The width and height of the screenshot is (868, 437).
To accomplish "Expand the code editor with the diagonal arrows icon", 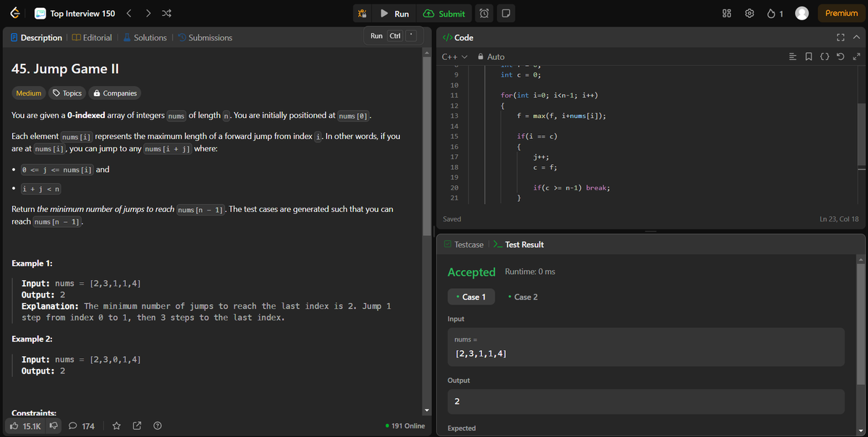I will (856, 56).
